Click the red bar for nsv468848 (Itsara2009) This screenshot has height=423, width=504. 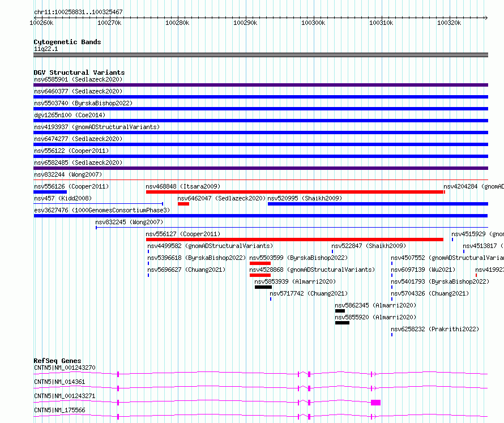pyautogui.click(x=296, y=192)
